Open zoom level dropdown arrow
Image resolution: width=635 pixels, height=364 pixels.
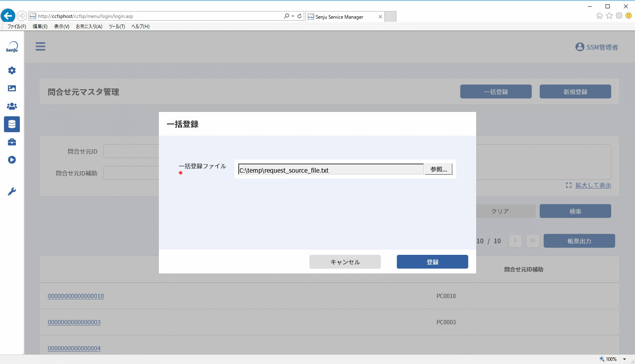624,359
